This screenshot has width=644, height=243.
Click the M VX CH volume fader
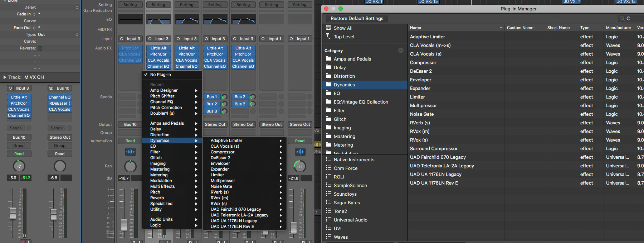(13, 213)
